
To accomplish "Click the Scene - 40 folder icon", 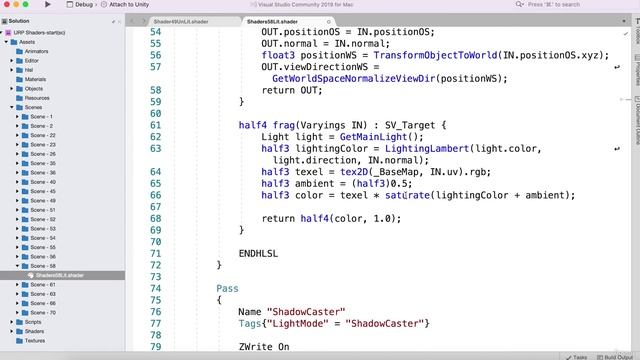I will click(25, 182).
